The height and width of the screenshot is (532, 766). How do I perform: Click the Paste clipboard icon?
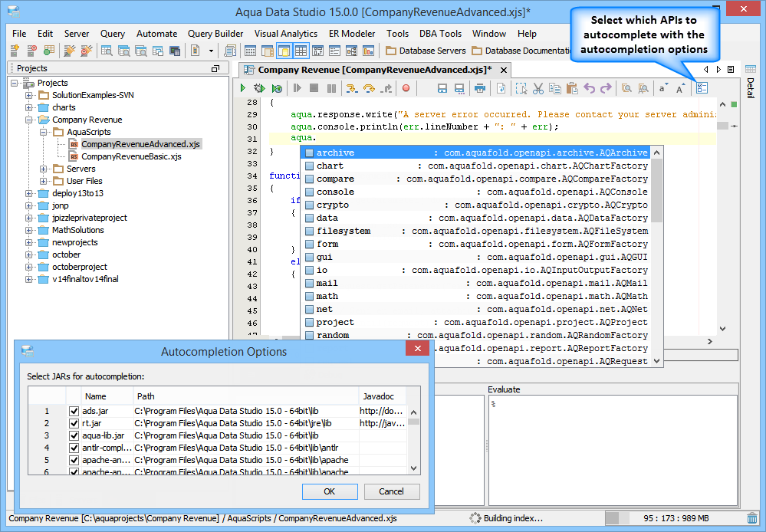(571, 89)
